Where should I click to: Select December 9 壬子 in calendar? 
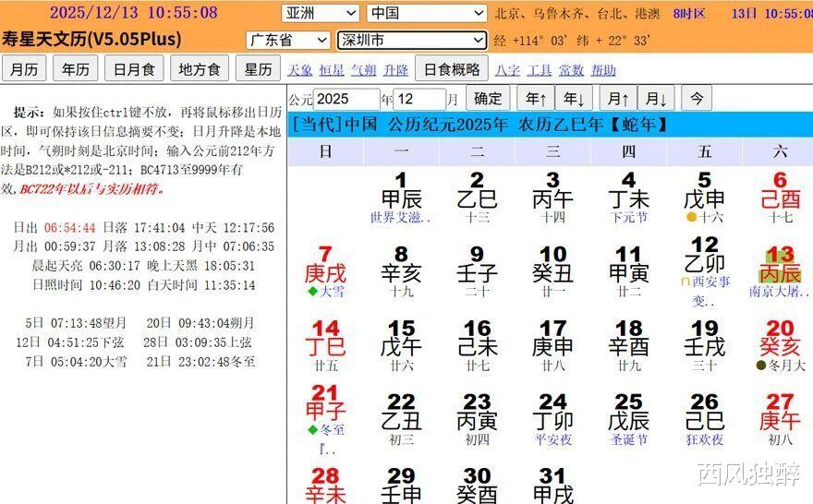(x=477, y=270)
